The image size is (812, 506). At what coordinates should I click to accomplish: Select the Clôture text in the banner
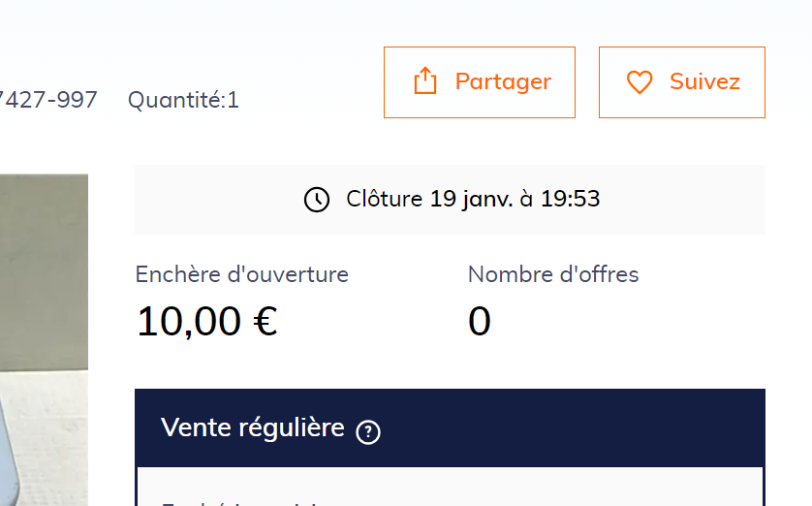tap(385, 199)
